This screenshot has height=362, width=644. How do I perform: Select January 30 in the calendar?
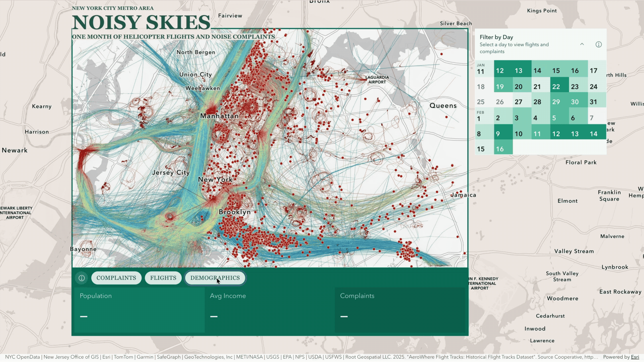coord(578,100)
